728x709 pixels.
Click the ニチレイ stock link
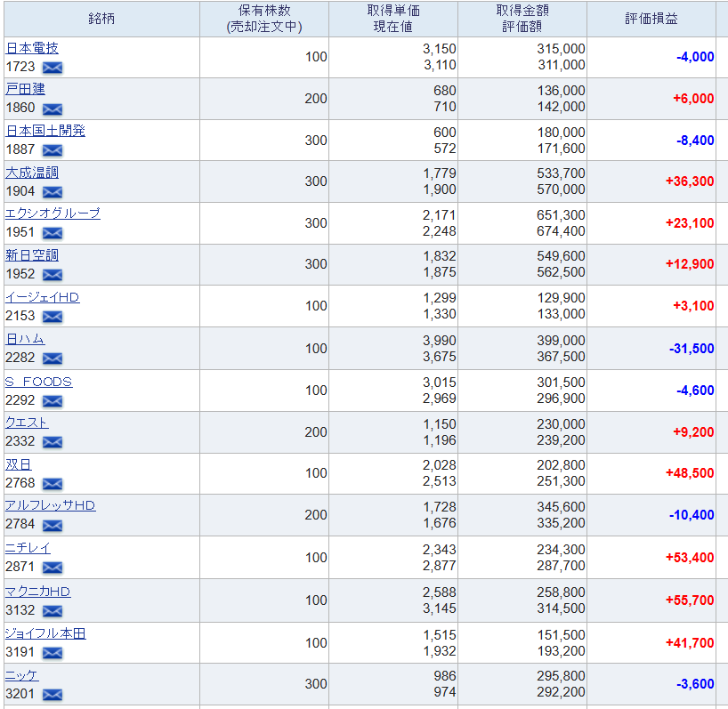(28, 549)
